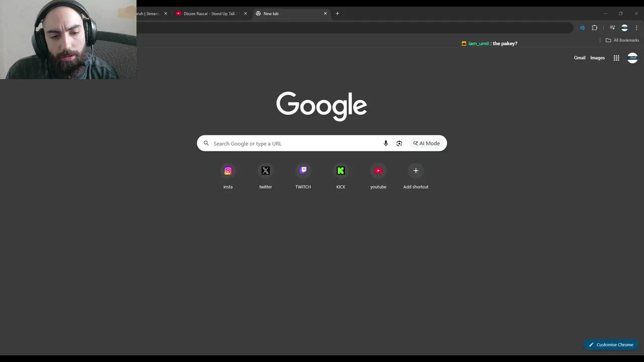Image resolution: width=644 pixels, height=362 pixels.
Task: Open the Images link
Action: coord(597,58)
